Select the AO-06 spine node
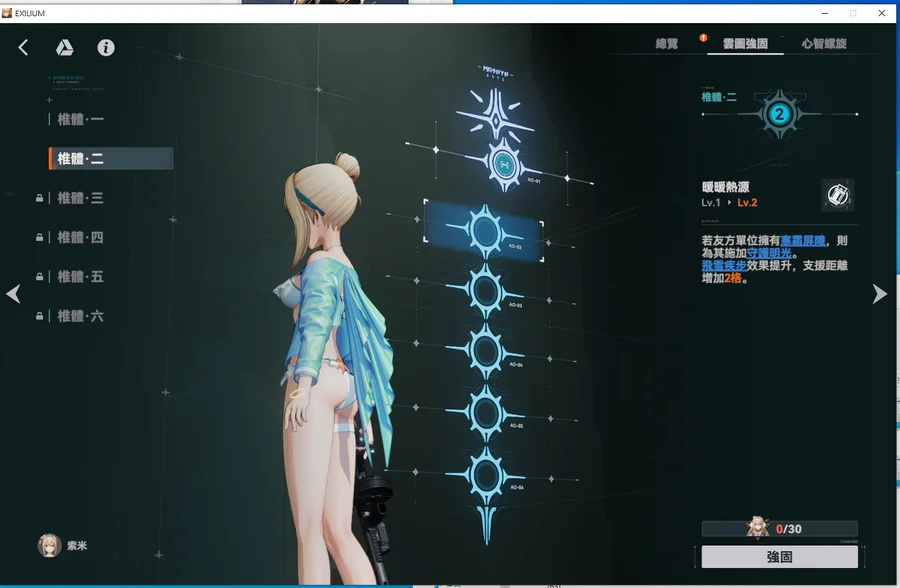Screen dimensions: 900x588 point(486,475)
